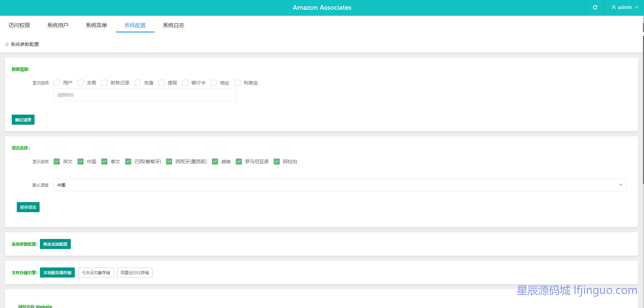Choose 阿里云OSS存储 storage option
Screen dimensions: 644x308
coord(135,272)
